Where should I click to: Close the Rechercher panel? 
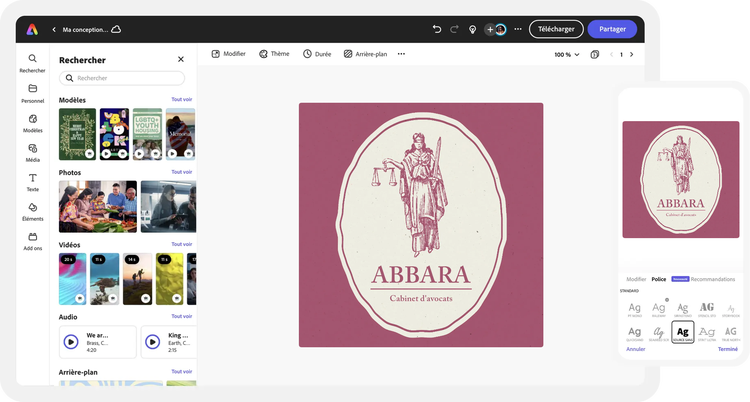[x=181, y=59]
